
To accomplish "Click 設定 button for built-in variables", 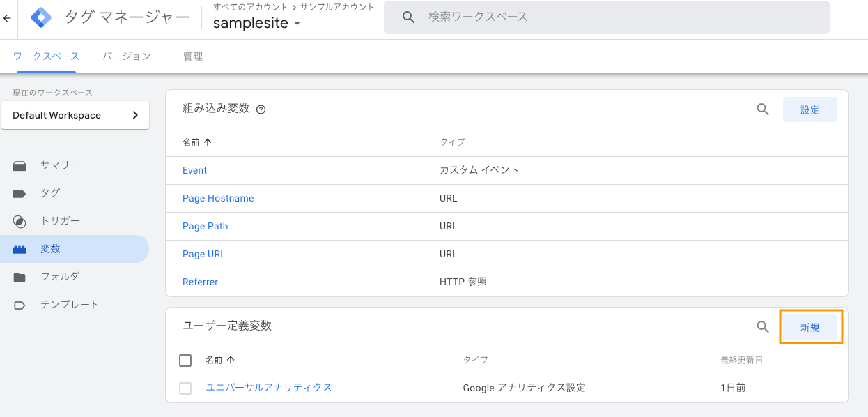I will (810, 109).
